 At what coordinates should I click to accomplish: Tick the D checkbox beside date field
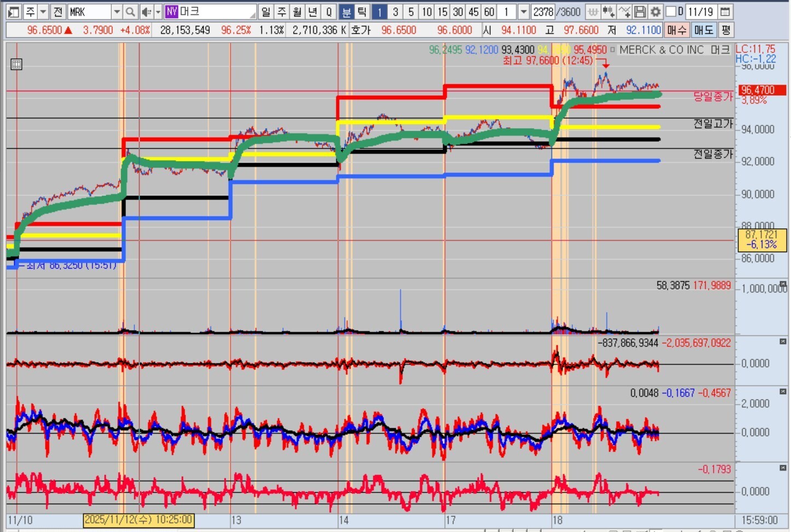tap(671, 11)
